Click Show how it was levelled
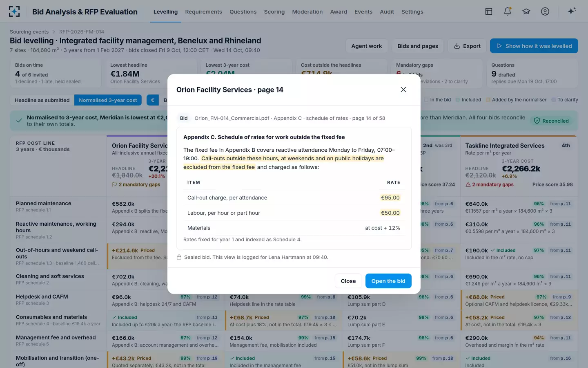Viewport: 588px width, 368px height. (534, 46)
